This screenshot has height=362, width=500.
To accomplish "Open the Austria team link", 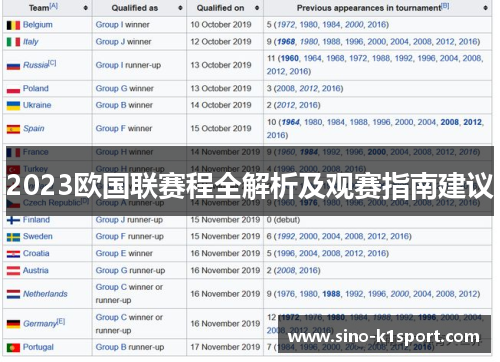I will point(36,270).
